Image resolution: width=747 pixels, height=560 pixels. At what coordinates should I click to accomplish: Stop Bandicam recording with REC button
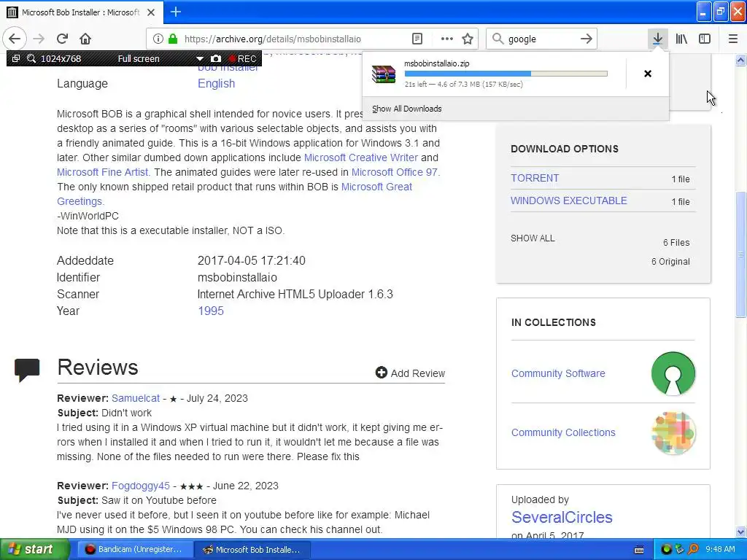pyautogui.click(x=243, y=58)
